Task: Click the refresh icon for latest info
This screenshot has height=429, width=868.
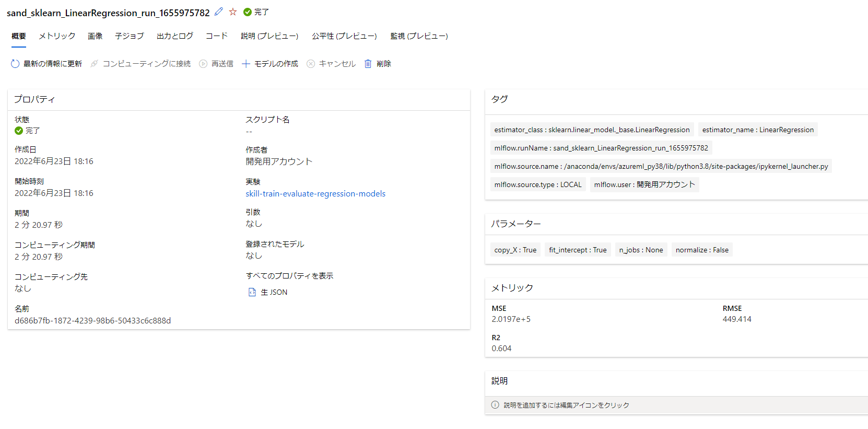Action: pyautogui.click(x=15, y=64)
